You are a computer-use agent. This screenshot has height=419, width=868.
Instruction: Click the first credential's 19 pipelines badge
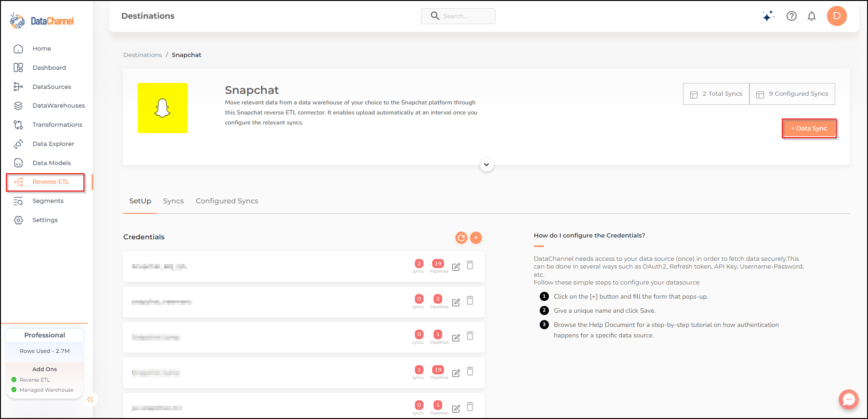438,264
